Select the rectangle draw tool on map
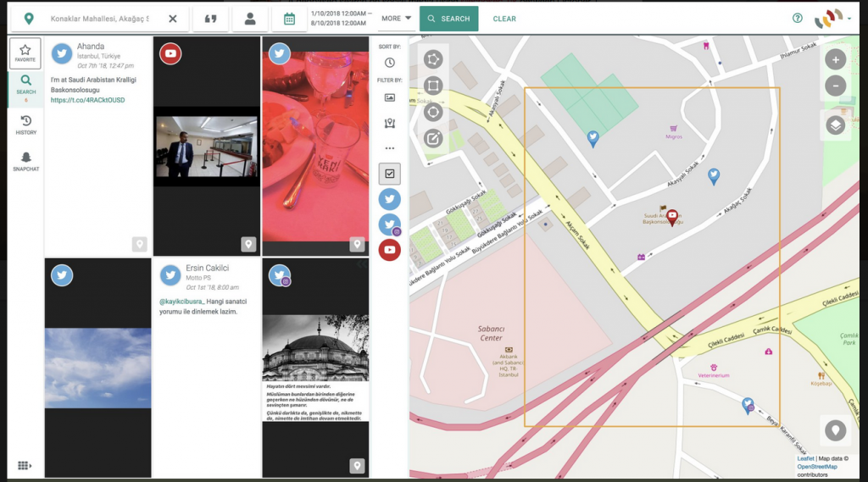 (x=433, y=86)
